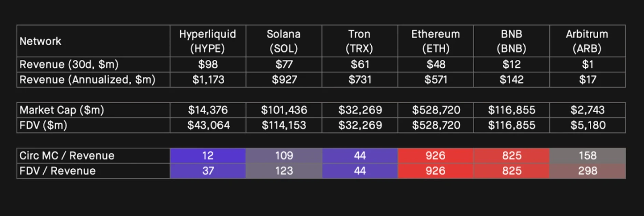Click the Network row label
Image resolution: width=644 pixels, height=216 pixels.
[41, 41]
